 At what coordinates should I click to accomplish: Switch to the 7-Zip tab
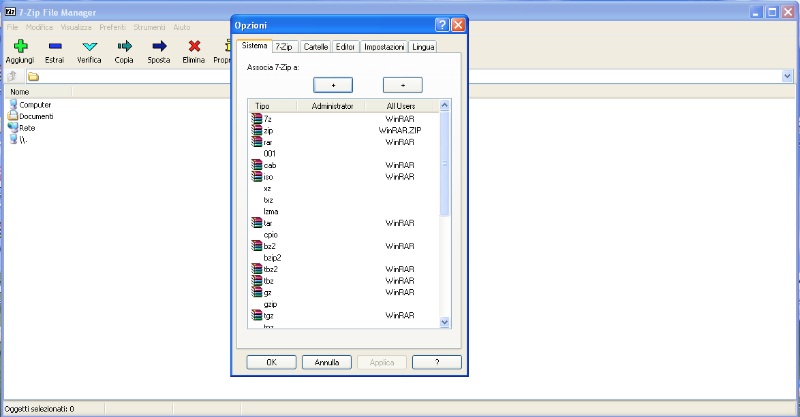[x=284, y=47]
